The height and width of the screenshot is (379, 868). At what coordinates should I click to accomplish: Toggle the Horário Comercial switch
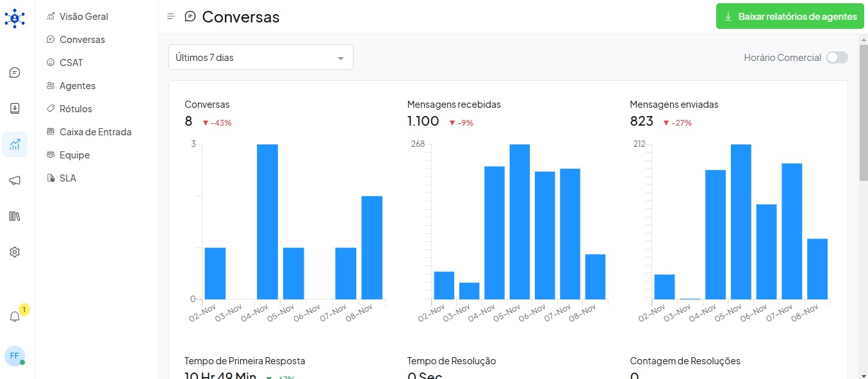tap(837, 58)
